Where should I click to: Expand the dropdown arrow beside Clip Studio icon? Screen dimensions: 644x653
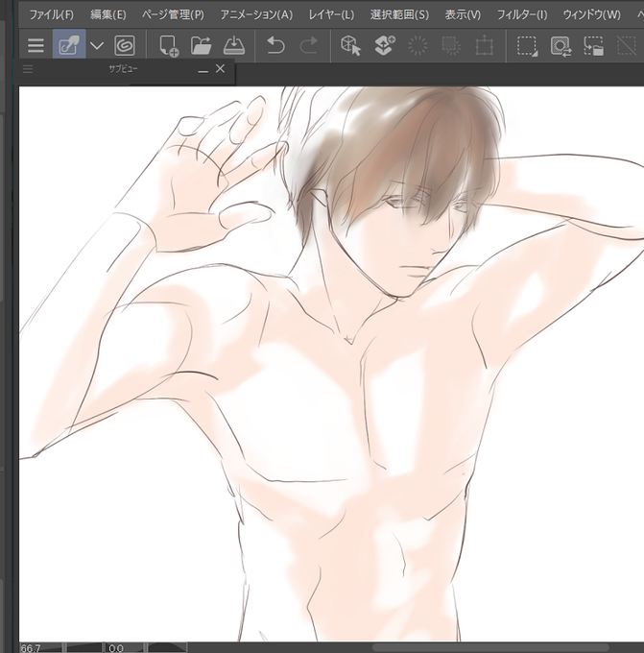tap(97, 45)
